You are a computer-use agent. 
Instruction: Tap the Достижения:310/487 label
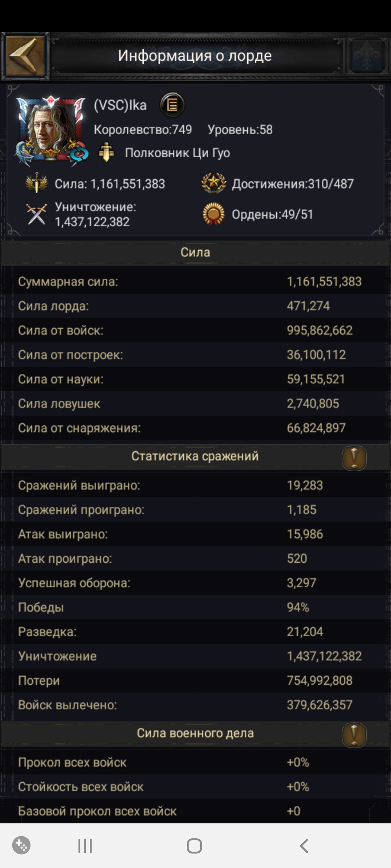(293, 184)
